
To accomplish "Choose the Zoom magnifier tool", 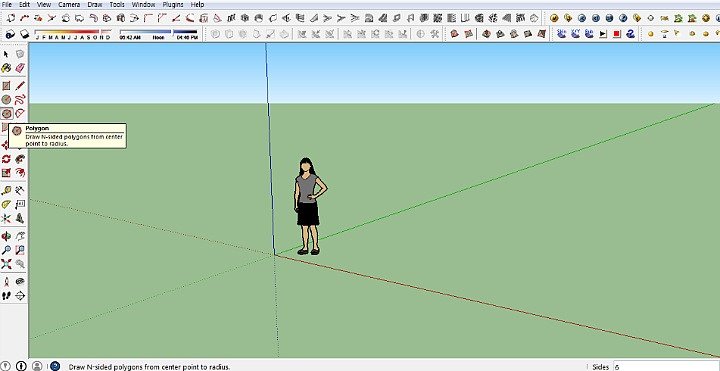I will [6, 250].
